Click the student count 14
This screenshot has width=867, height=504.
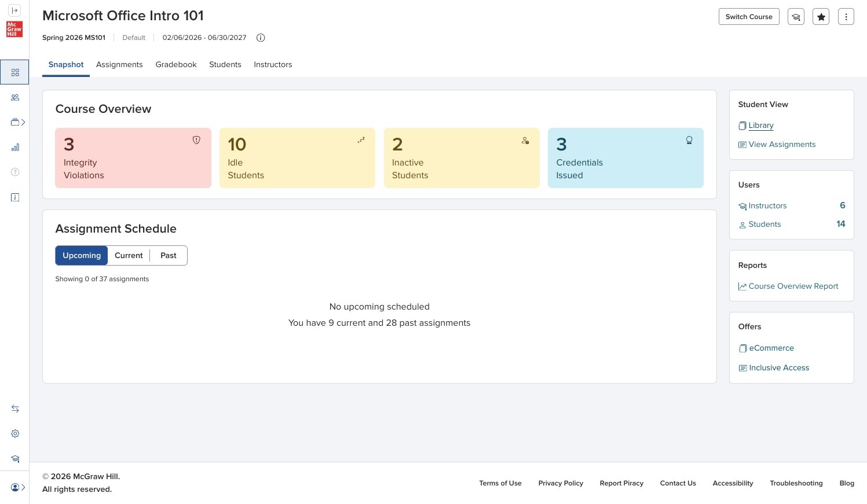pos(841,224)
